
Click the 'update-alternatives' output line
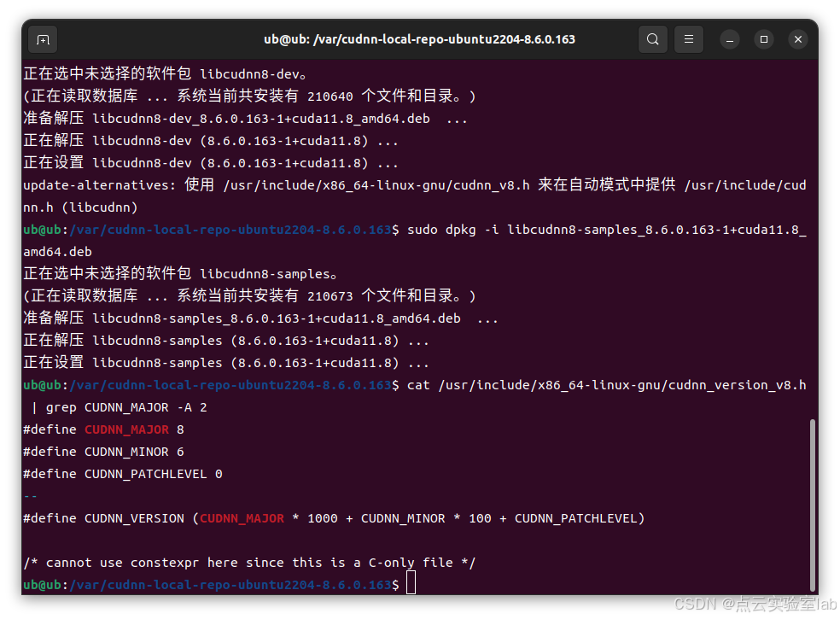415,185
